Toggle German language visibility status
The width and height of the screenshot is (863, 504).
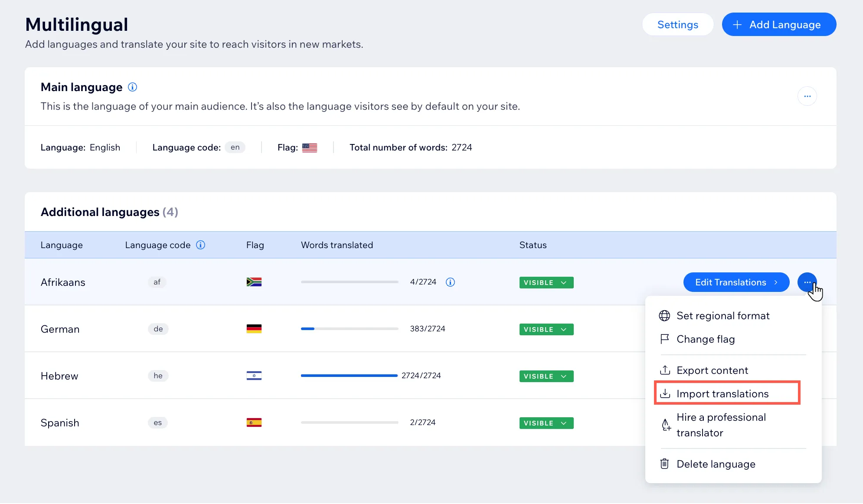coord(546,329)
